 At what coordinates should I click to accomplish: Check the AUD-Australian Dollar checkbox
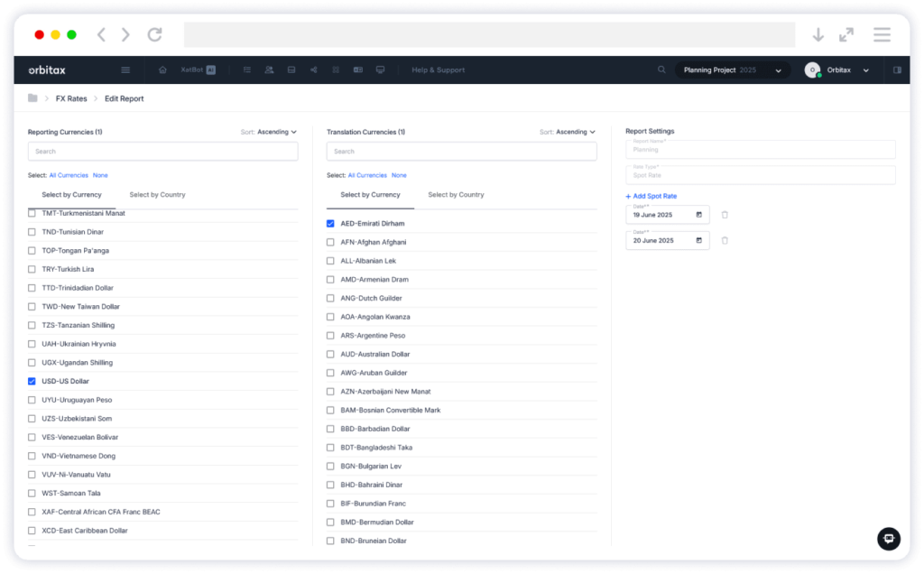330,355
